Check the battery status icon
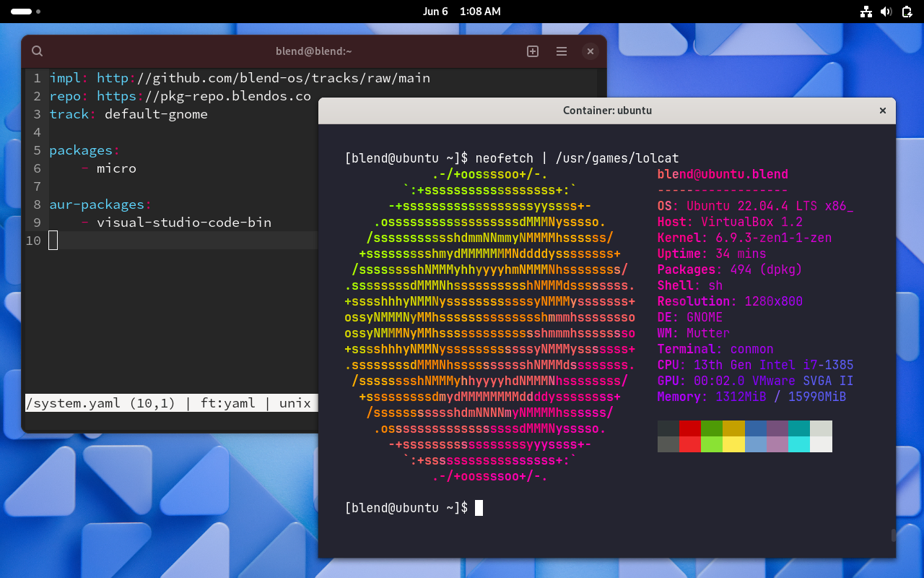924x578 pixels. coord(907,12)
